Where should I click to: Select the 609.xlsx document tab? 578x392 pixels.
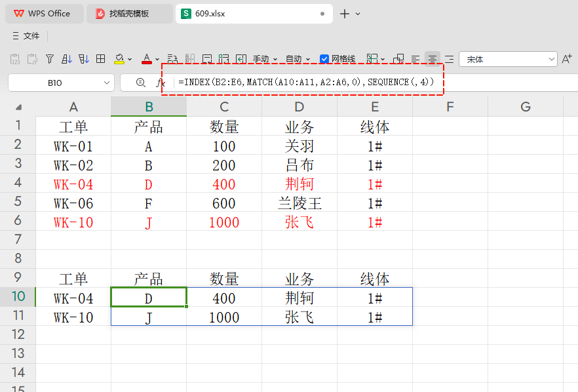pos(254,14)
